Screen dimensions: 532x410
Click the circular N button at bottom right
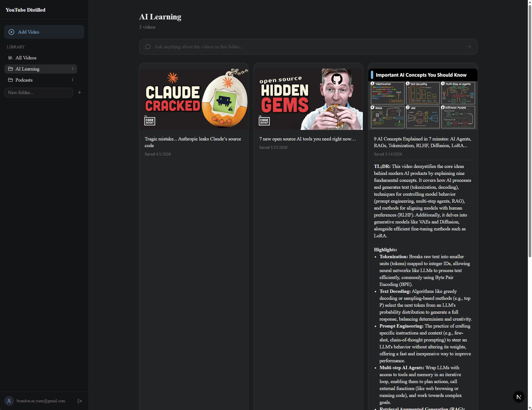519,397
